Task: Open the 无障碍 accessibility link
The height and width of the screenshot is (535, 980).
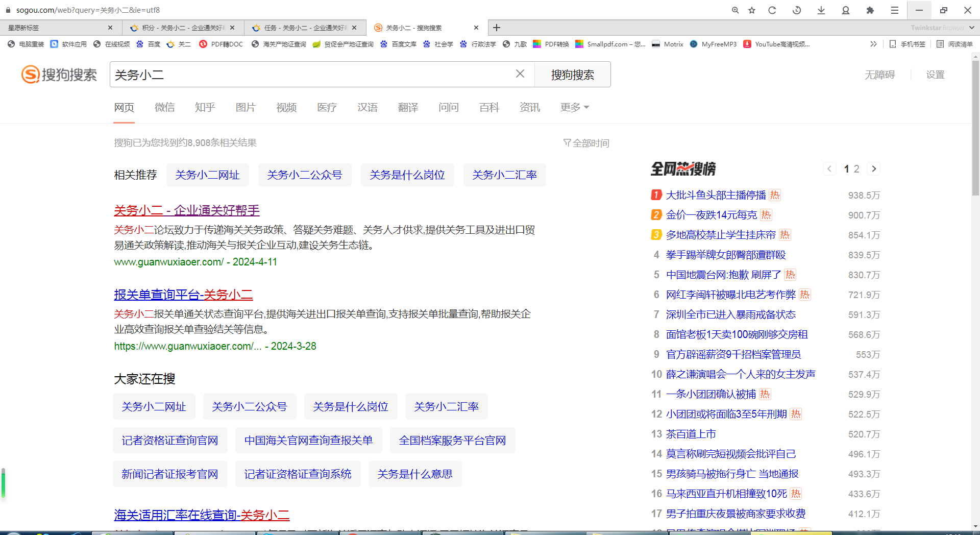Action: pos(879,75)
